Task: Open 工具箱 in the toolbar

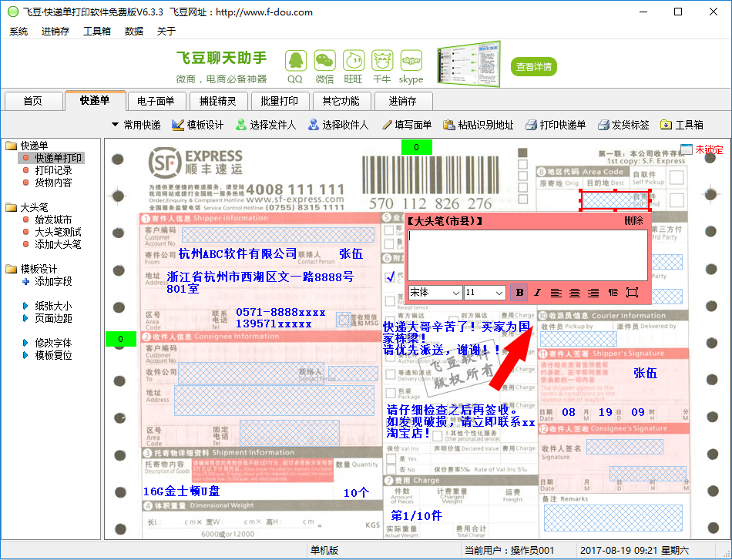Action: (682, 125)
